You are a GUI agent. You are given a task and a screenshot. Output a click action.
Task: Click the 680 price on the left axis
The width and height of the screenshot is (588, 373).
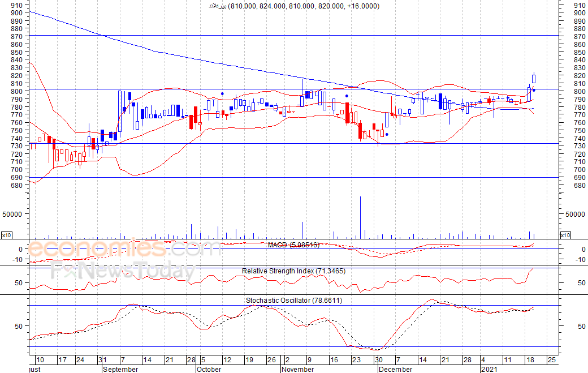click(x=18, y=186)
